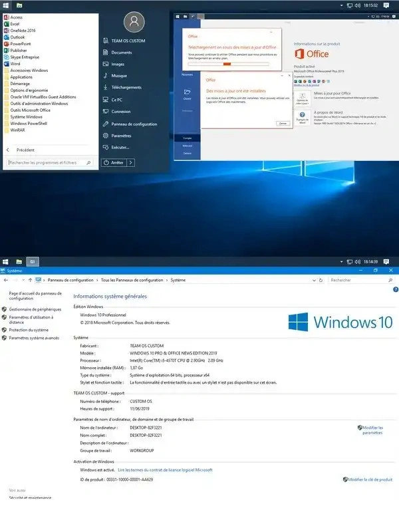
Task: Expand the Outils Microsoft Office folder
Action: tap(30, 110)
